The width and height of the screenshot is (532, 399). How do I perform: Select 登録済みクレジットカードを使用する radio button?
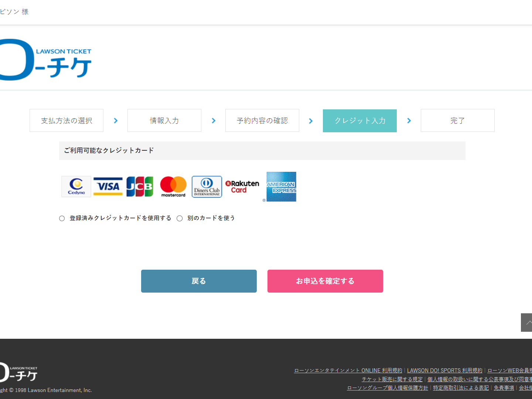click(x=62, y=218)
